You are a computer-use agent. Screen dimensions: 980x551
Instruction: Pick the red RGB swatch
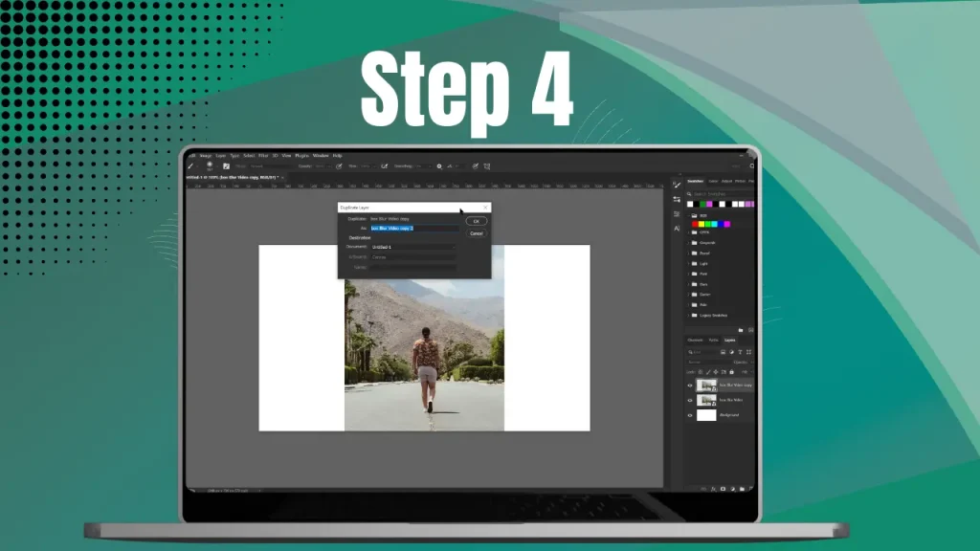[695, 224]
